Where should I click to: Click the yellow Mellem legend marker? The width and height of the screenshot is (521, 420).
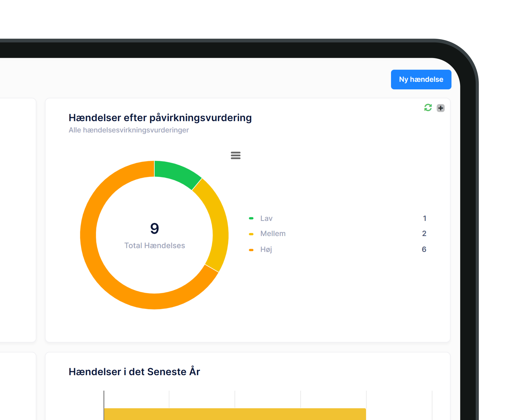(251, 234)
